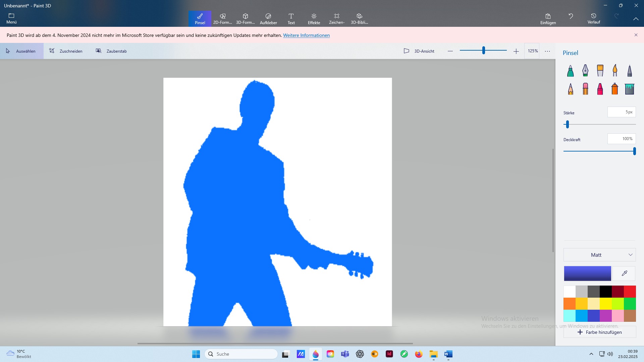Image resolution: width=644 pixels, height=362 pixels.
Task: Select the red Crayon tool
Action: pyautogui.click(x=600, y=89)
